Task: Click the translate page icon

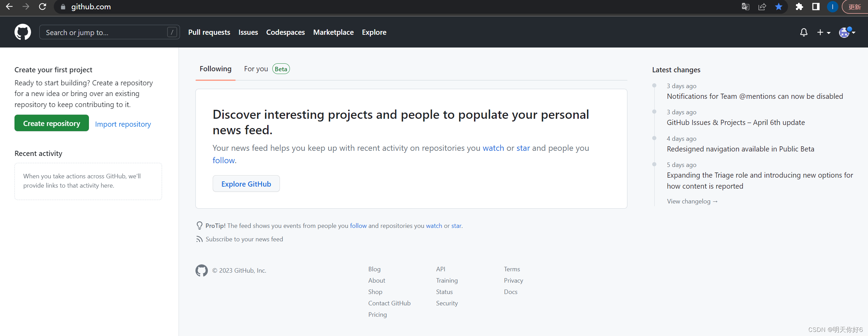Action: tap(745, 7)
